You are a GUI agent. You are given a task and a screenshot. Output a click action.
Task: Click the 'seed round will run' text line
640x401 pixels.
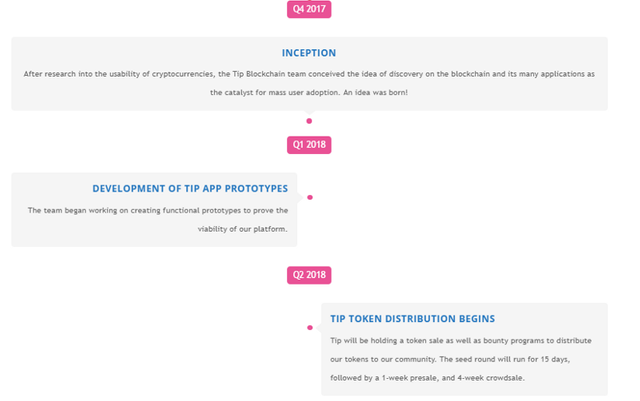(x=450, y=359)
